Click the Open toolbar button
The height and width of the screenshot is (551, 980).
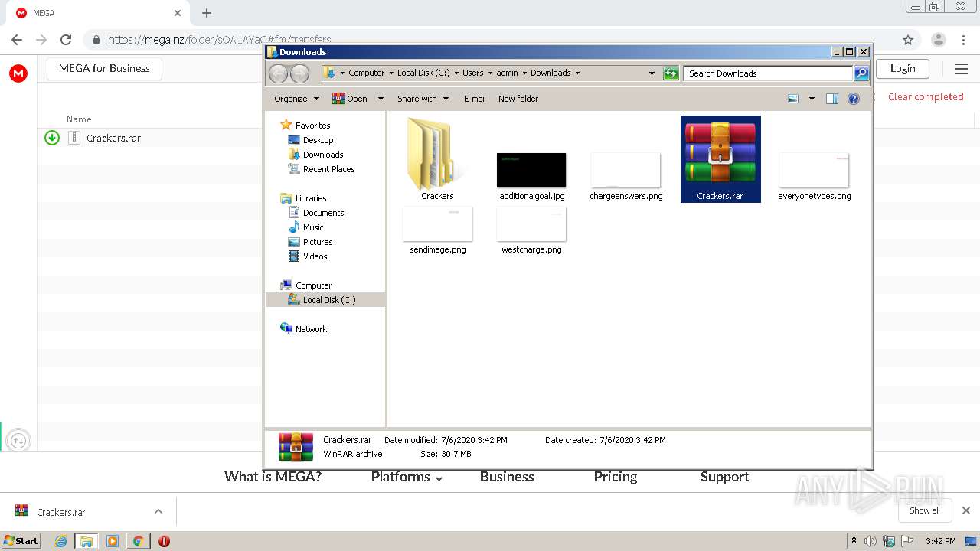[x=350, y=99]
